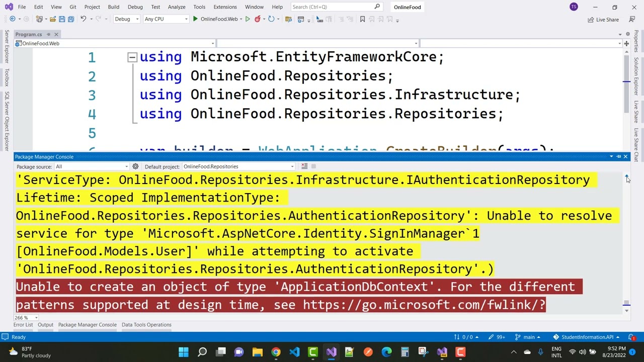Viewport: 644px width, 362px height.
Task: Open notifications bell in status bar
Action: (632, 337)
